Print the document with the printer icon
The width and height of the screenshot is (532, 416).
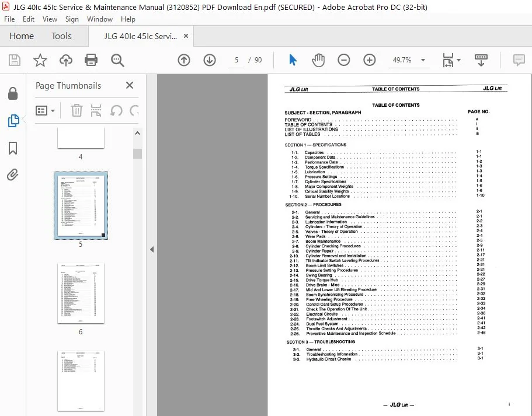pyautogui.click(x=91, y=60)
